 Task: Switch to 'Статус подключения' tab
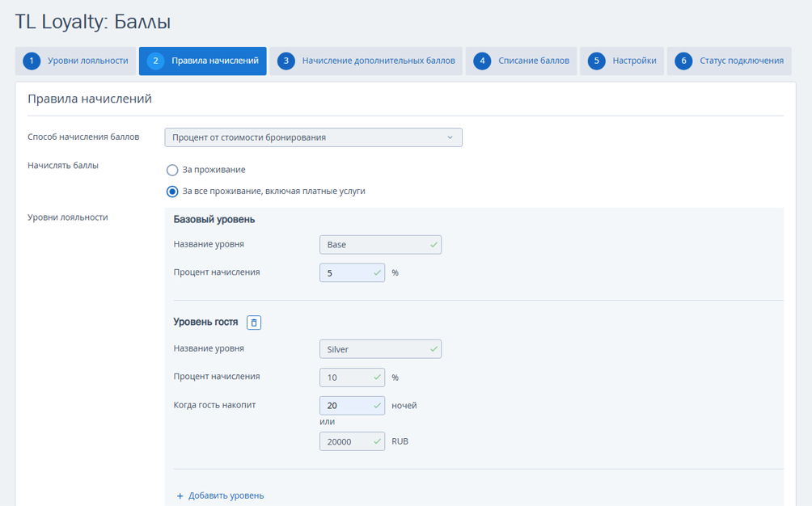point(730,61)
